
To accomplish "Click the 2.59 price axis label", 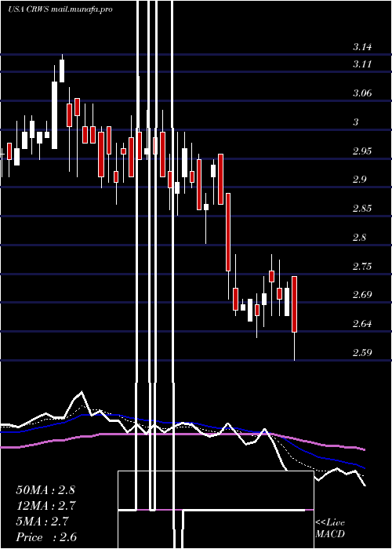I will 362,353.
